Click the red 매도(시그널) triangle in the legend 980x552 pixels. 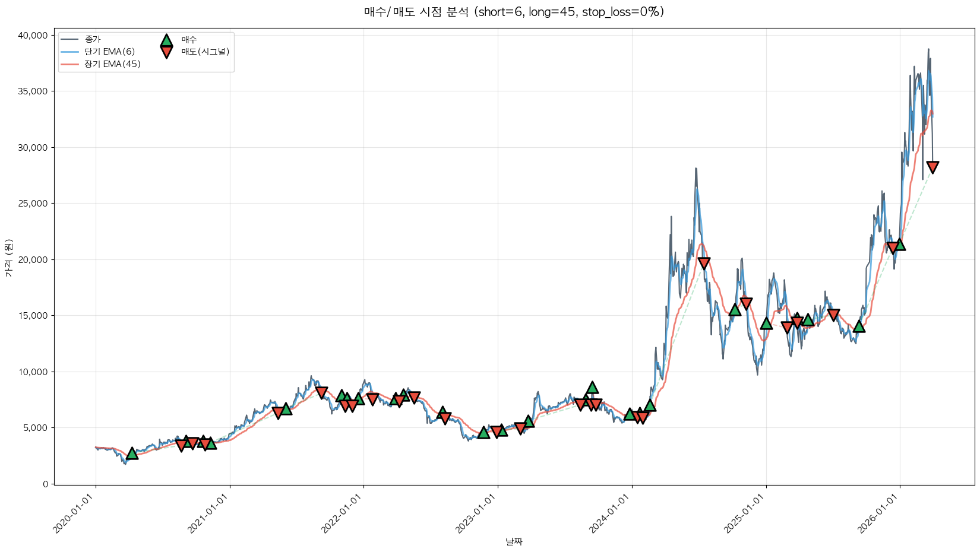click(x=166, y=52)
